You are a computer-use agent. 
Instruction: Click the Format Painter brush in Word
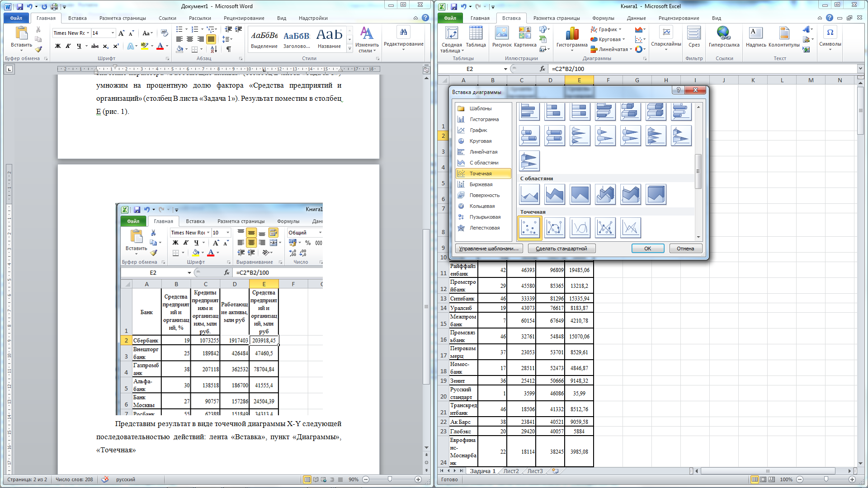38,49
